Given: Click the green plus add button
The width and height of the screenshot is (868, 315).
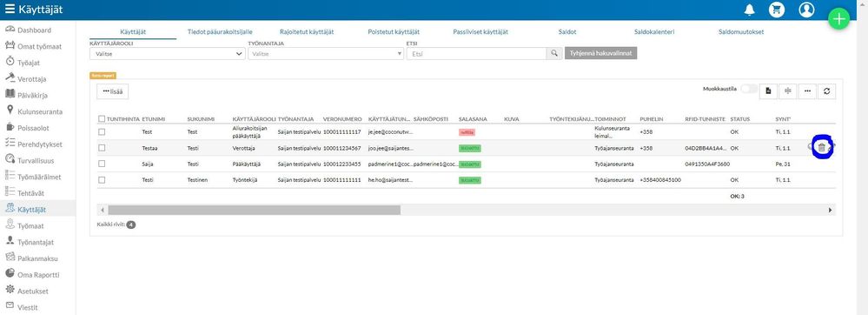Looking at the screenshot, I should [839, 19].
